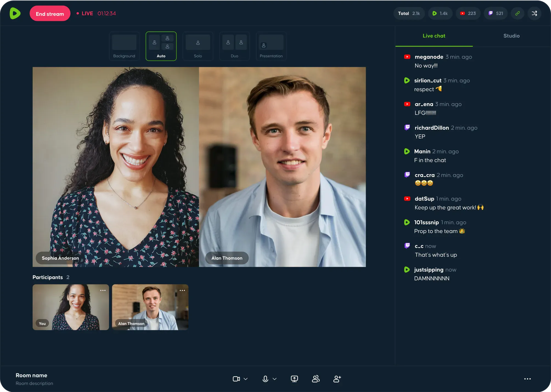Start screen share from bottom toolbar
Viewport: 551px width, 392px height.
294,379
